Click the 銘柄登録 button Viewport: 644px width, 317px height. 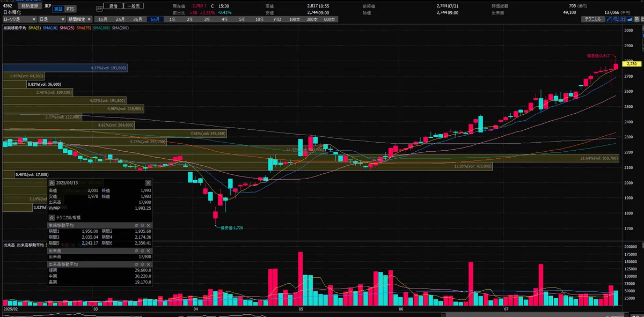tap(31, 5)
